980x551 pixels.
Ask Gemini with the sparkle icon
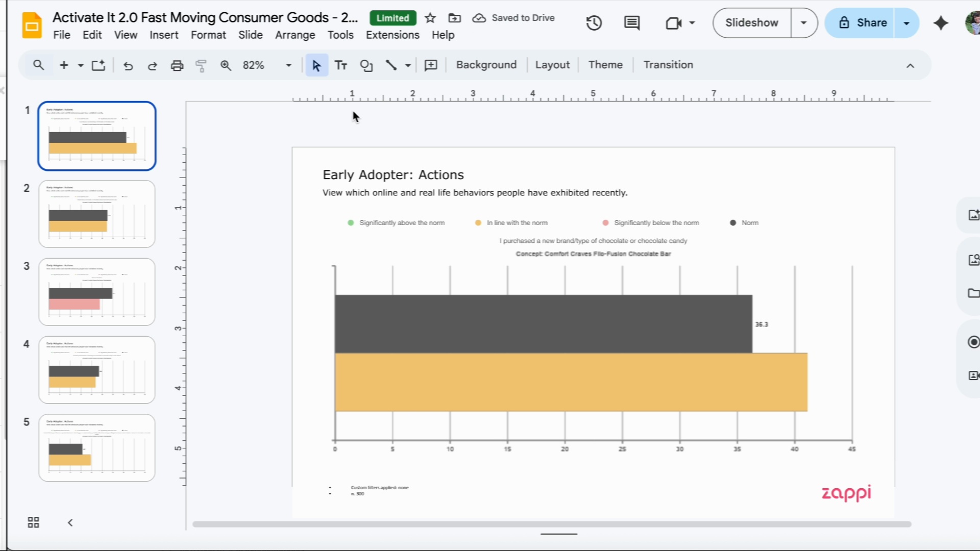940,23
